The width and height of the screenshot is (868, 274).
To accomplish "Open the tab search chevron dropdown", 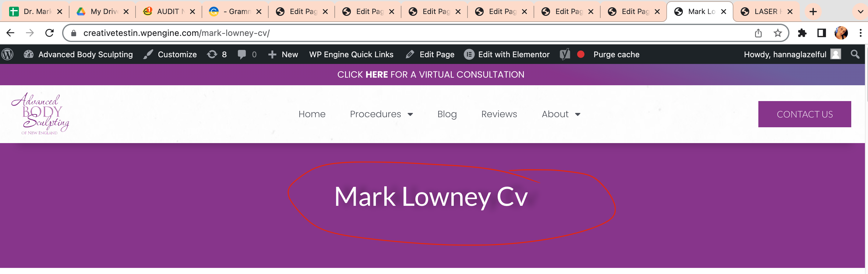I will coord(860,12).
